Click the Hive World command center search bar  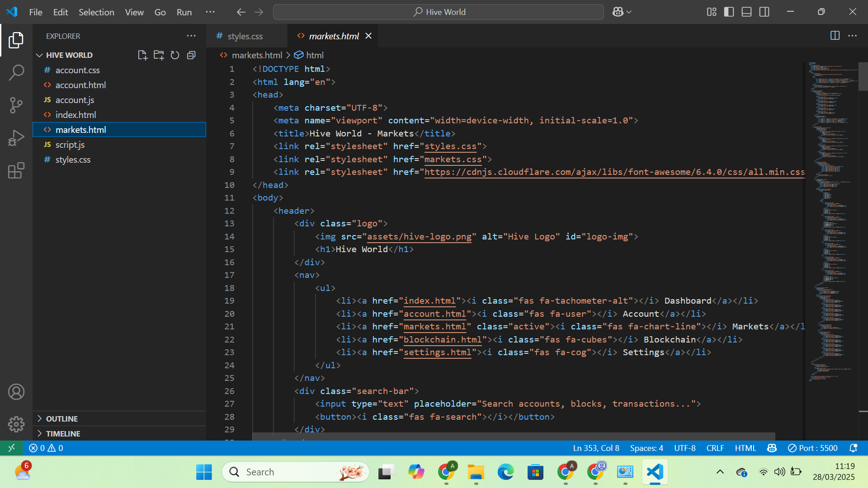click(439, 12)
